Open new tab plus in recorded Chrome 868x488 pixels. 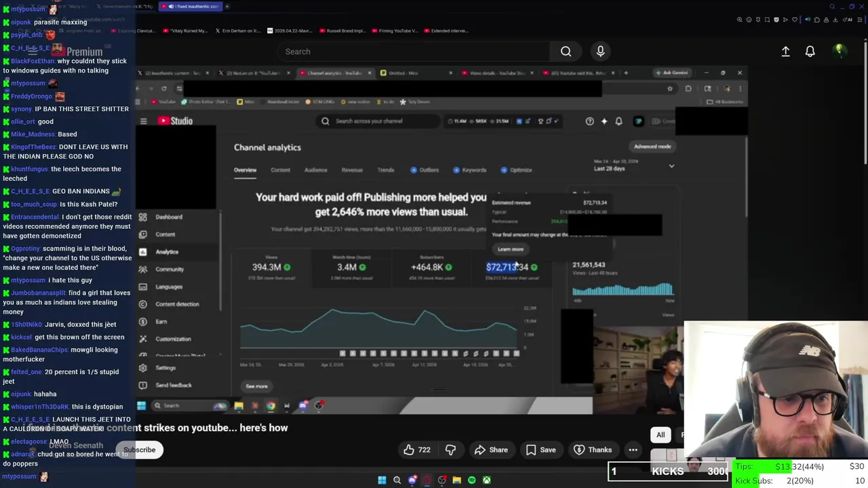click(x=625, y=73)
